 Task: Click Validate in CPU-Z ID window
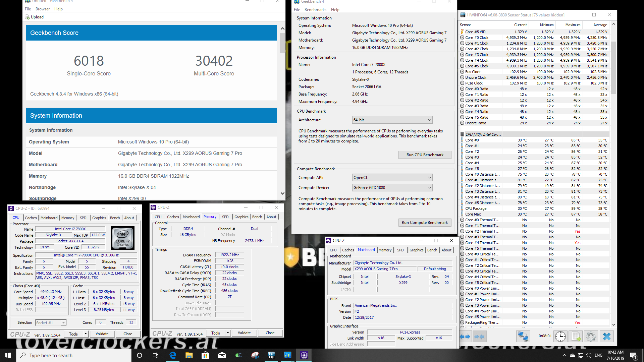pyautogui.click(x=102, y=334)
